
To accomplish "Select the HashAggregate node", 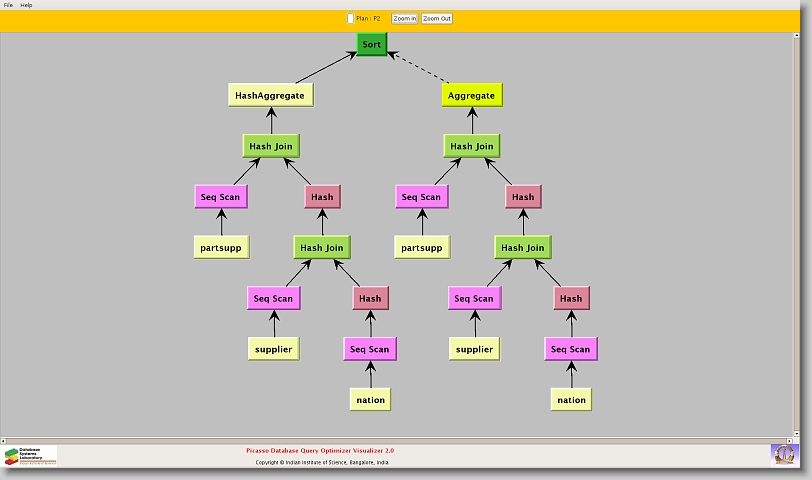I will (271, 95).
